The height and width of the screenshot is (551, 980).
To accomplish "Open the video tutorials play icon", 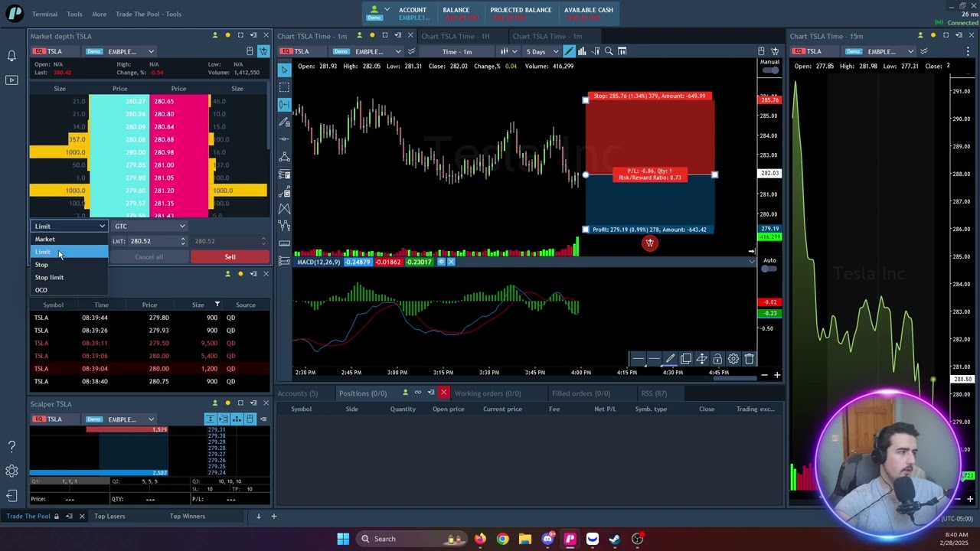I will 11,80.
